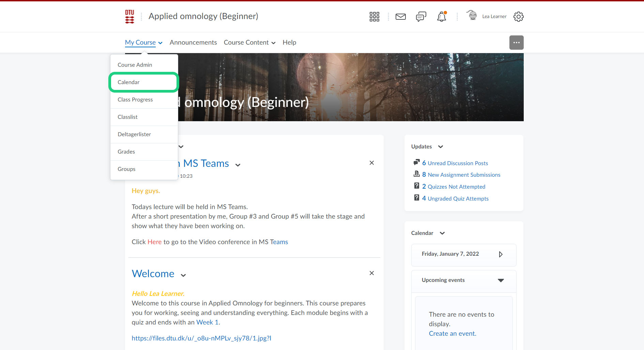Select Calendar from My Course menu
The height and width of the screenshot is (350, 644).
[x=129, y=82]
